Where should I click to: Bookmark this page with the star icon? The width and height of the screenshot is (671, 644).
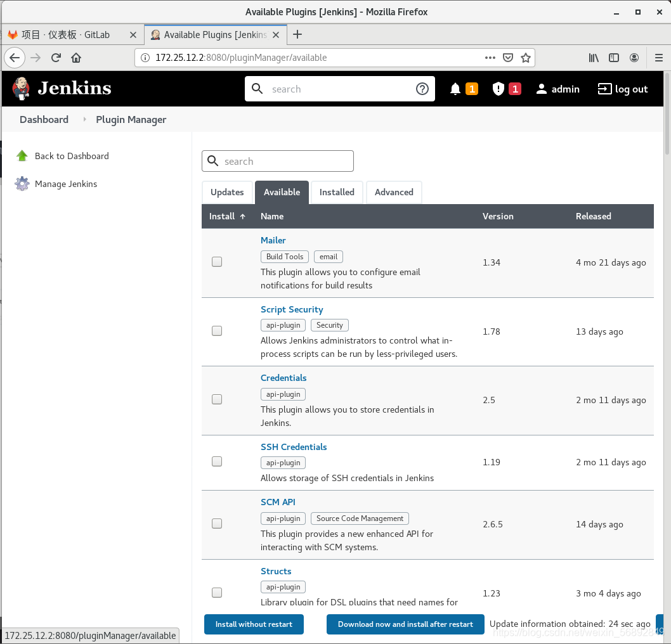click(x=526, y=58)
